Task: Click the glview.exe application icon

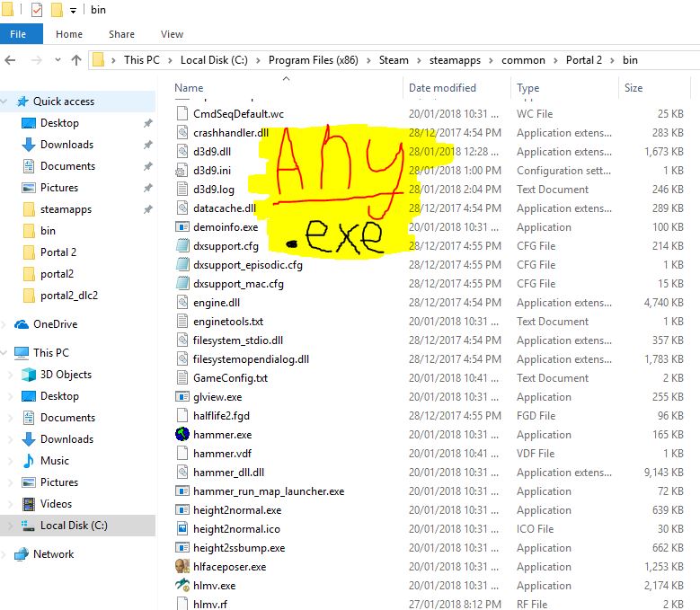Action: (182, 397)
